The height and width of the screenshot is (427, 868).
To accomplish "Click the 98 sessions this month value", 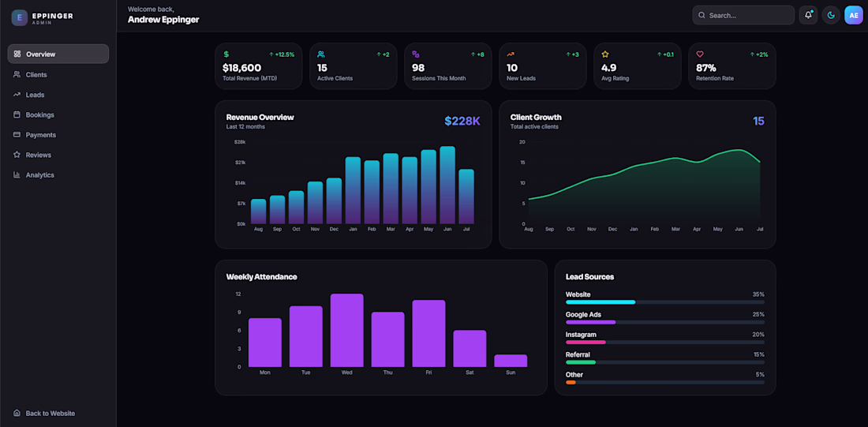I will (418, 68).
